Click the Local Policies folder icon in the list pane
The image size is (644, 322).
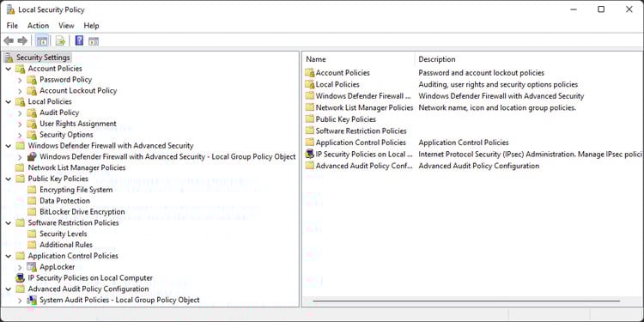(x=310, y=85)
